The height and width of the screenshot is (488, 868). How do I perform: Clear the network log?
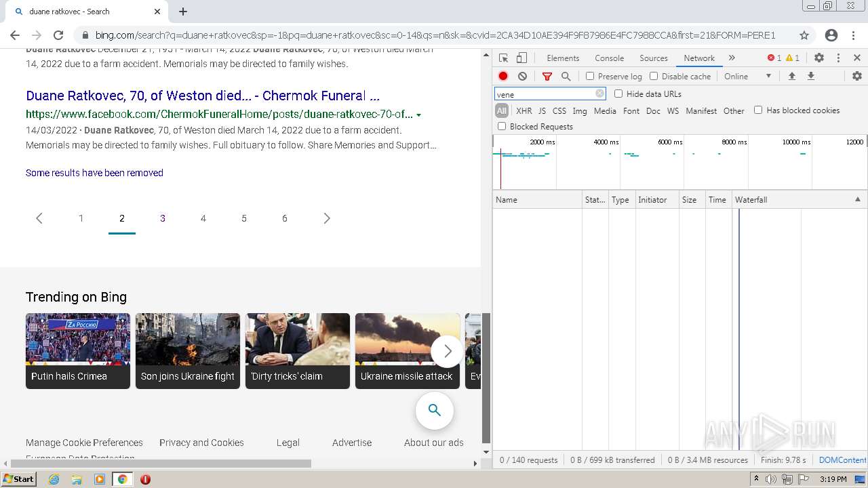(x=522, y=77)
